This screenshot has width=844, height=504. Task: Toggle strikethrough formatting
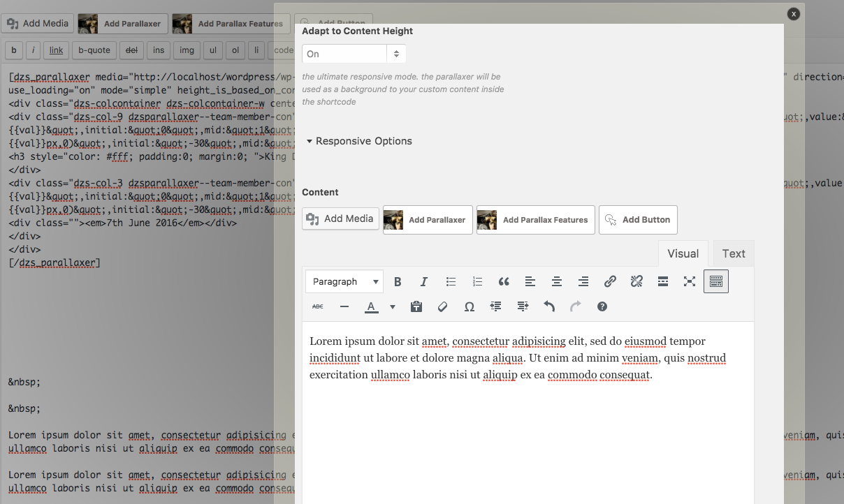(x=318, y=306)
